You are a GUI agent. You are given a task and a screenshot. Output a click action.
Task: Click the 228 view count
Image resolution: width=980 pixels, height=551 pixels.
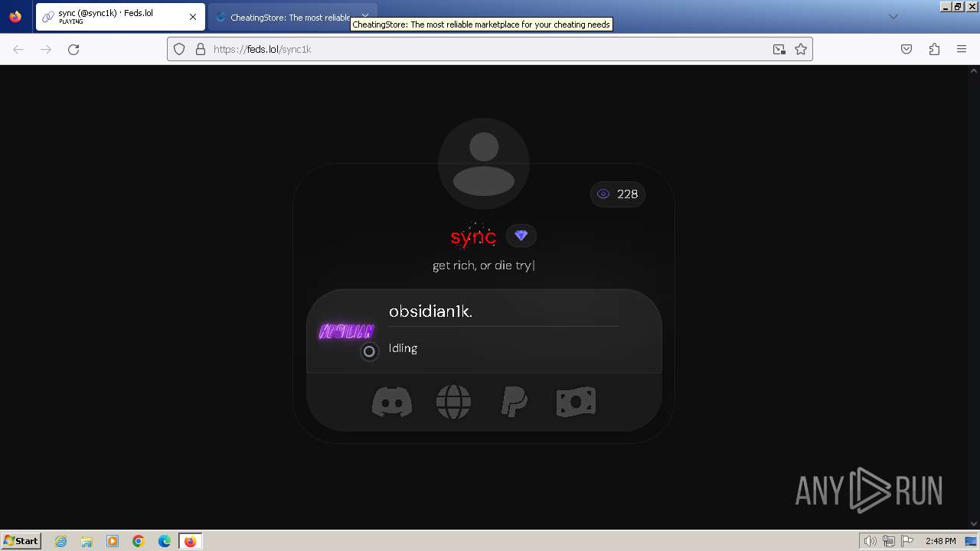click(x=628, y=194)
